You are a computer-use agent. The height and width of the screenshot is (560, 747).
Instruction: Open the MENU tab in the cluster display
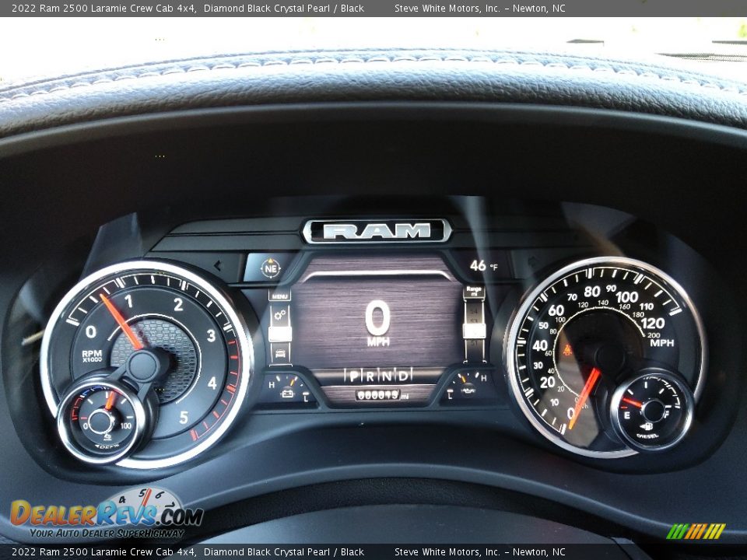[x=279, y=296]
